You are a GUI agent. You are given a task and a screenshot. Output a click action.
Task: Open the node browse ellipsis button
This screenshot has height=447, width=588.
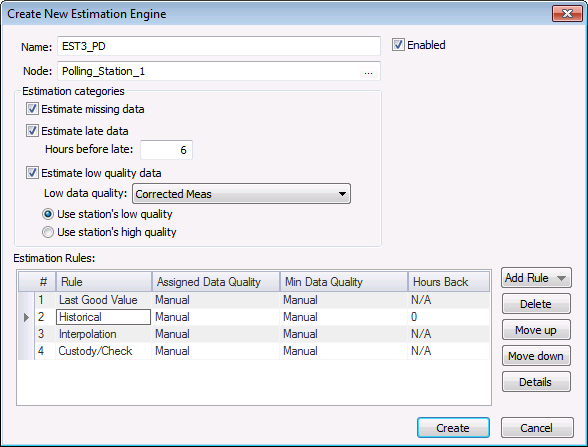(368, 72)
